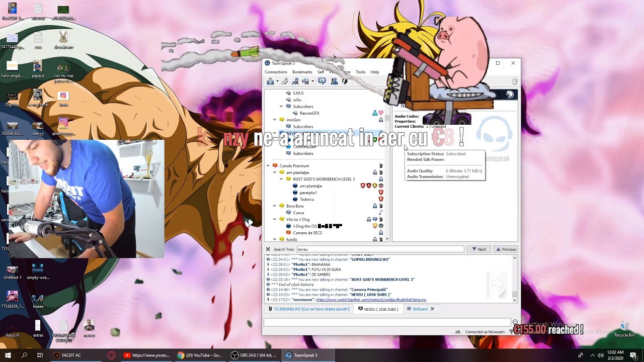The width and height of the screenshot is (644, 362).
Task: Select the J-Dog the OG user
Action: pyautogui.click(x=314, y=226)
